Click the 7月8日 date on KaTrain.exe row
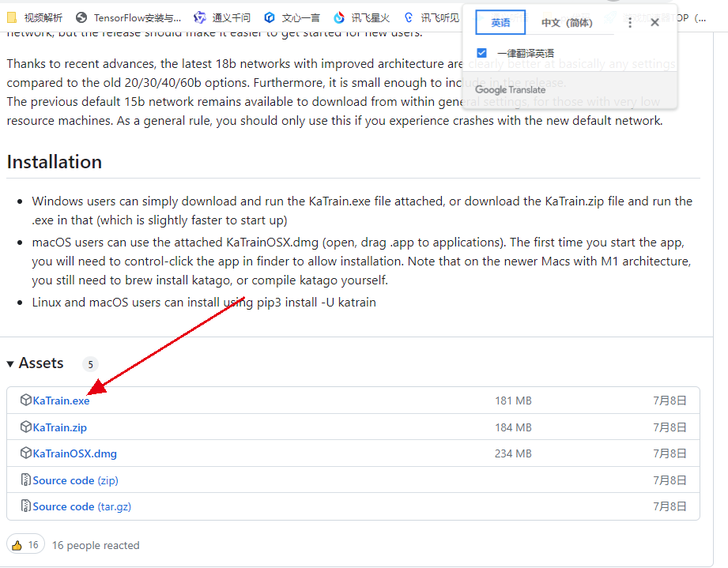 coord(670,401)
